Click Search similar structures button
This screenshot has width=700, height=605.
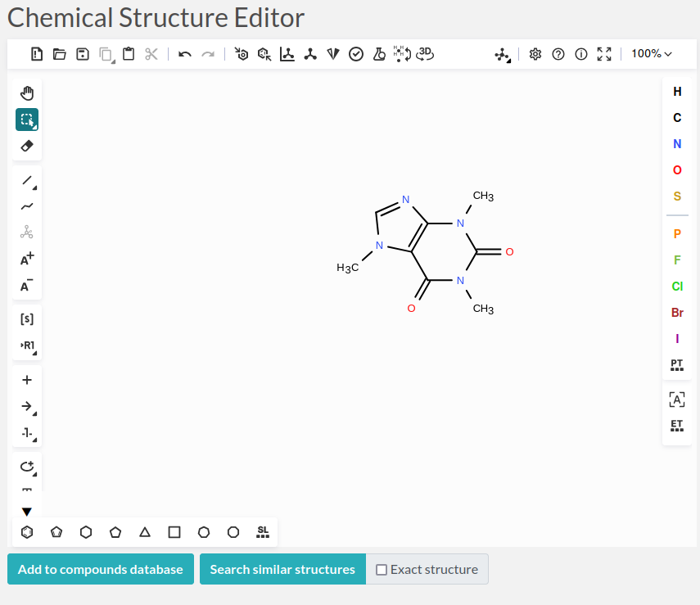point(282,570)
